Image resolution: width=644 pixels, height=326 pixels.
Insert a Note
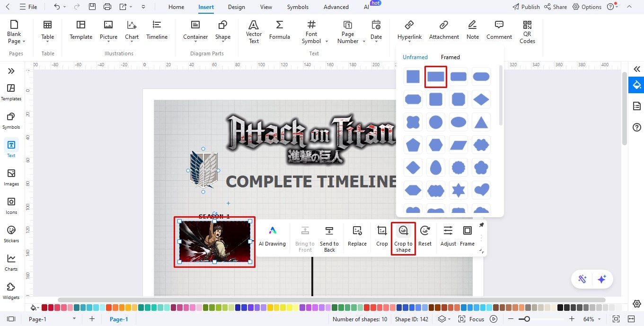click(x=472, y=30)
